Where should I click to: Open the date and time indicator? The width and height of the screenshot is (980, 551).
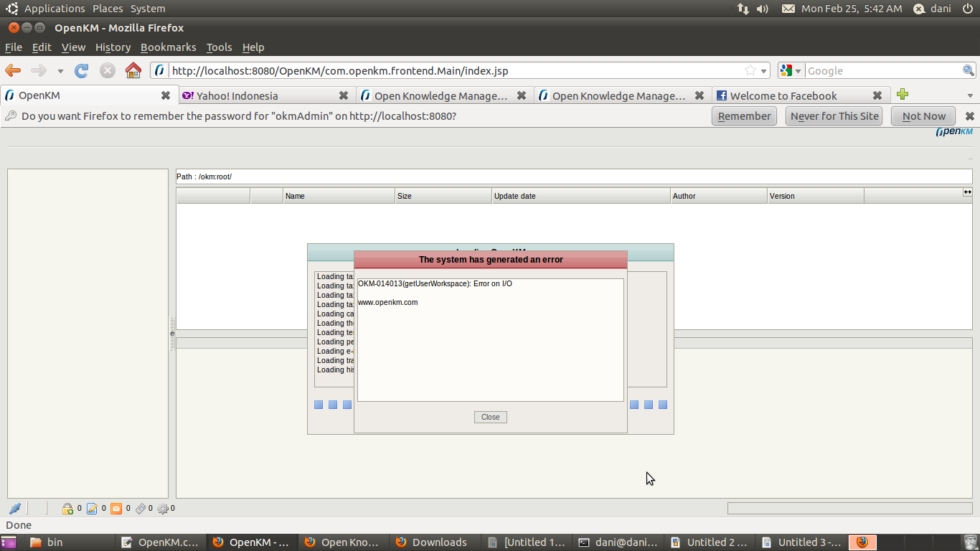point(852,9)
